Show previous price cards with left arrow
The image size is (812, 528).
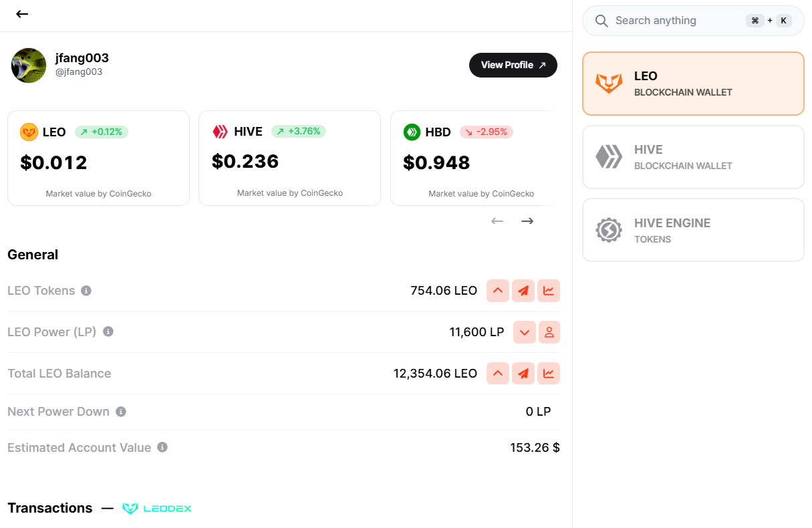(x=497, y=221)
